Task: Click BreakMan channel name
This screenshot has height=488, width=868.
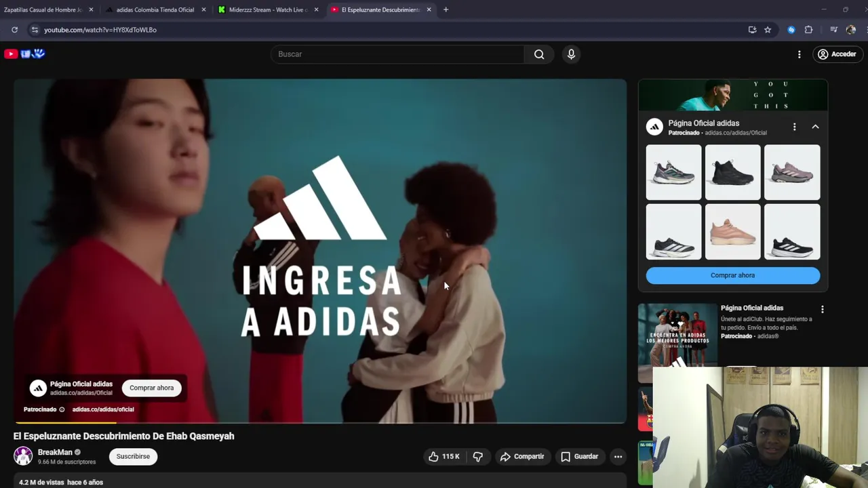Action: [x=55, y=452]
